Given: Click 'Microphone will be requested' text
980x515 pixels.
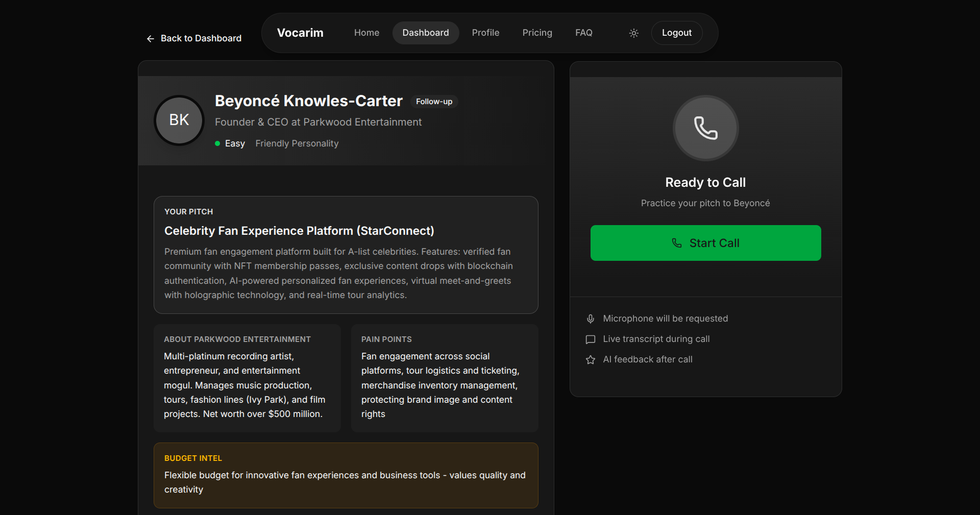Looking at the screenshot, I should pos(666,318).
